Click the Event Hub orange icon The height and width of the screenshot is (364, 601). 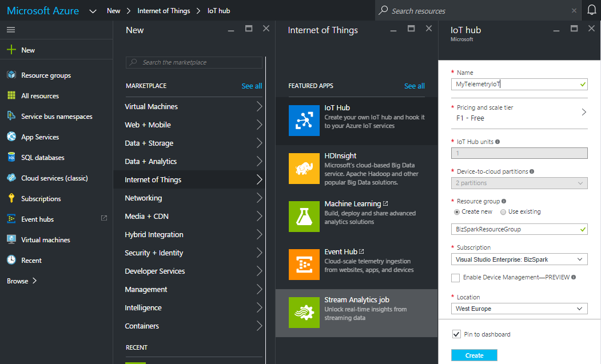pyautogui.click(x=304, y=264)
